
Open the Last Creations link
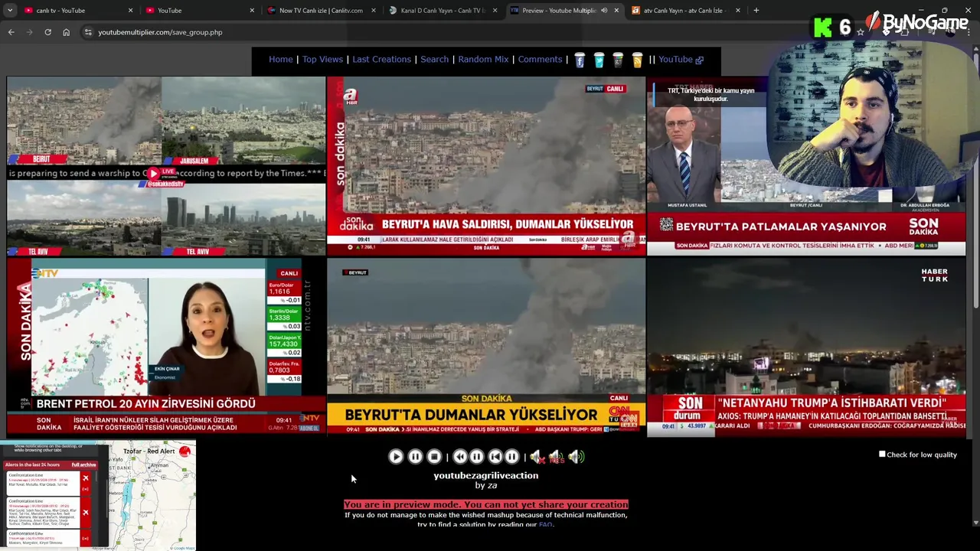(381, 60)
